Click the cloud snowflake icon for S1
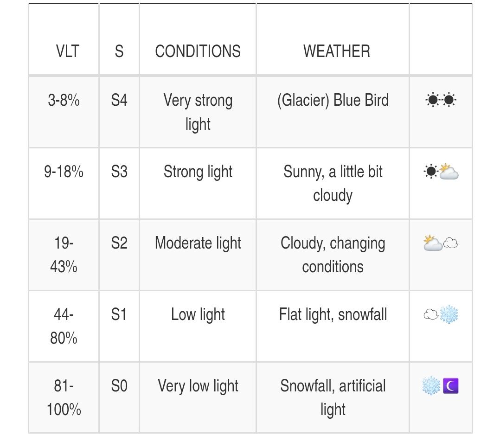This screenshot has height=448, width=500. click(x=441, y=315)
